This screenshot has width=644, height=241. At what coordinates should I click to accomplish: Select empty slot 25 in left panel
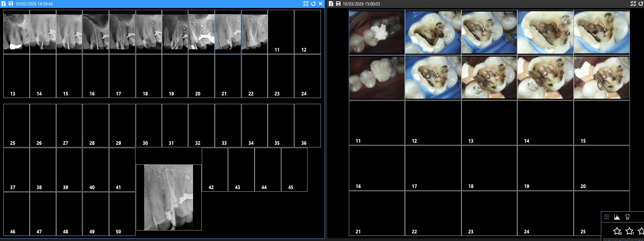pos(16,125)
